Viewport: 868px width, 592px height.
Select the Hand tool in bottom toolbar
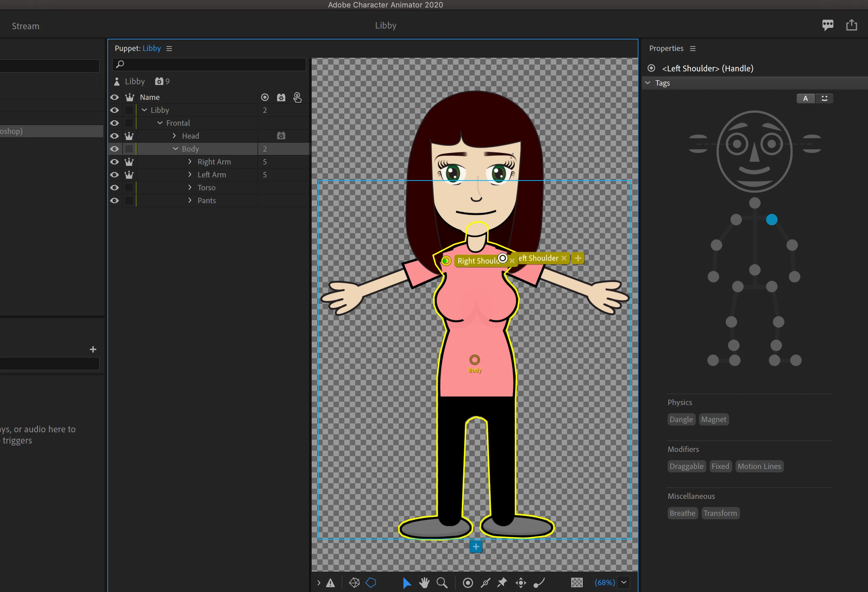pyautogui.click(x=424, y=583)
